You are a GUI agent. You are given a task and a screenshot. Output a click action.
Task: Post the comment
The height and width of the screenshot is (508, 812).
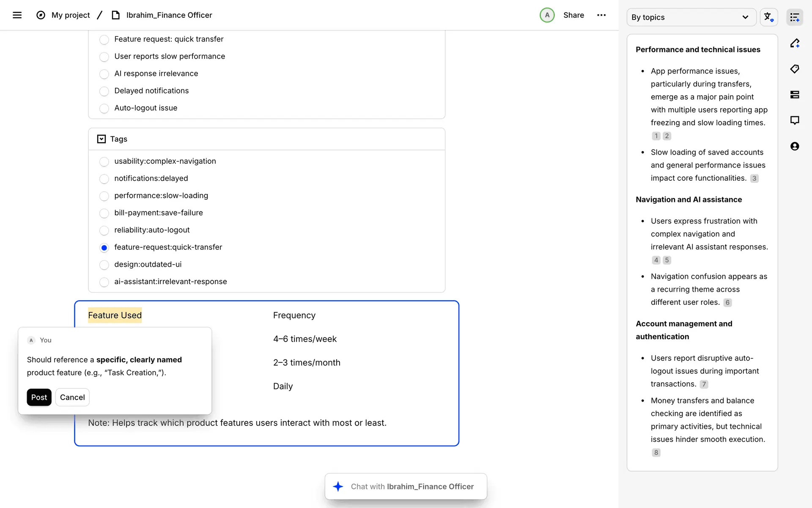39,398
